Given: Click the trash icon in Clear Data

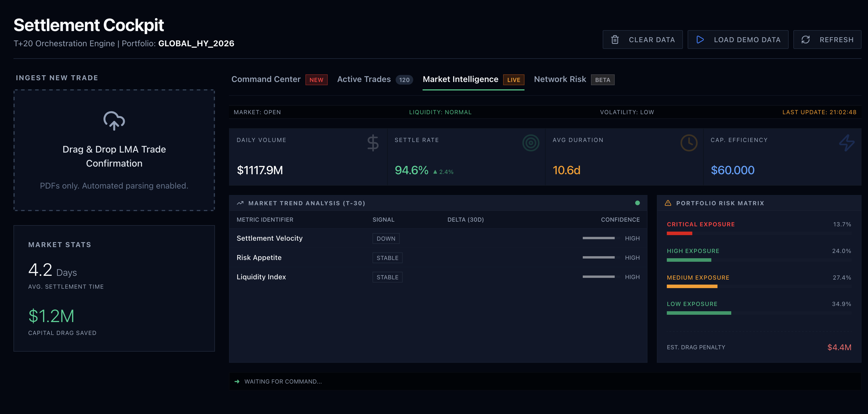Looking at the screenshot, I should click(615, 40).
